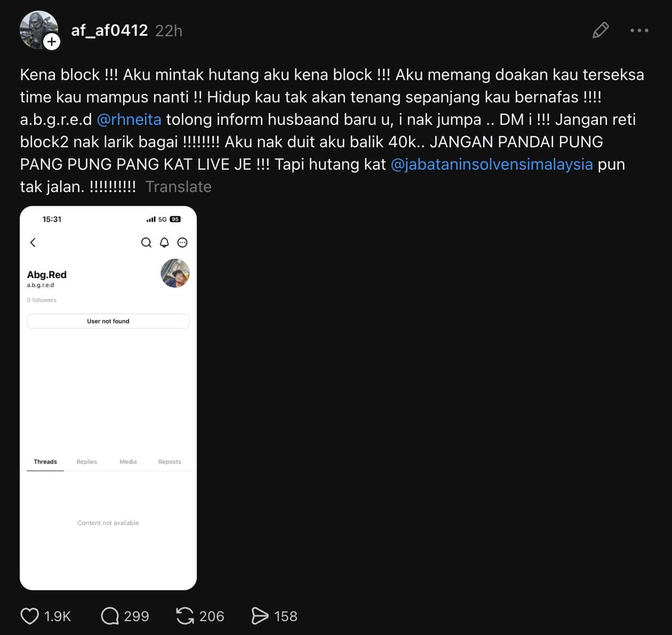Screen dimensions: 672x635
Task: Click the User not found button
Action: pos(108,321)
